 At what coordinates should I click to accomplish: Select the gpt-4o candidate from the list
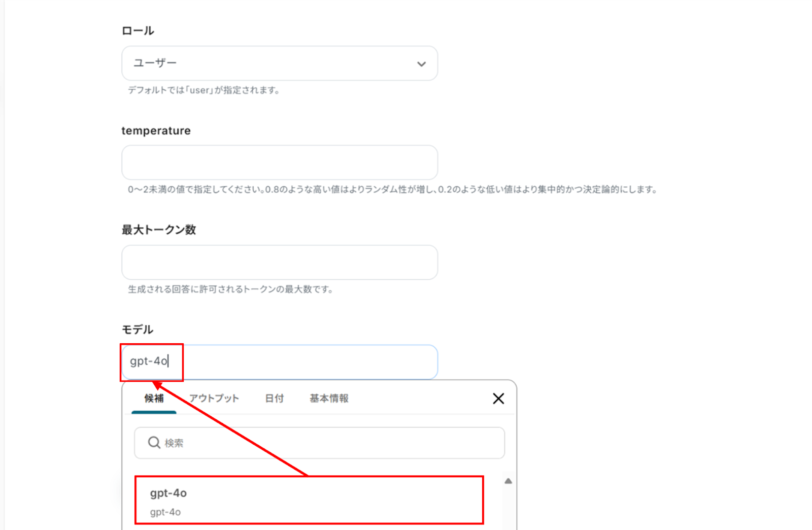pyautogui.click(x=309, y=500)
